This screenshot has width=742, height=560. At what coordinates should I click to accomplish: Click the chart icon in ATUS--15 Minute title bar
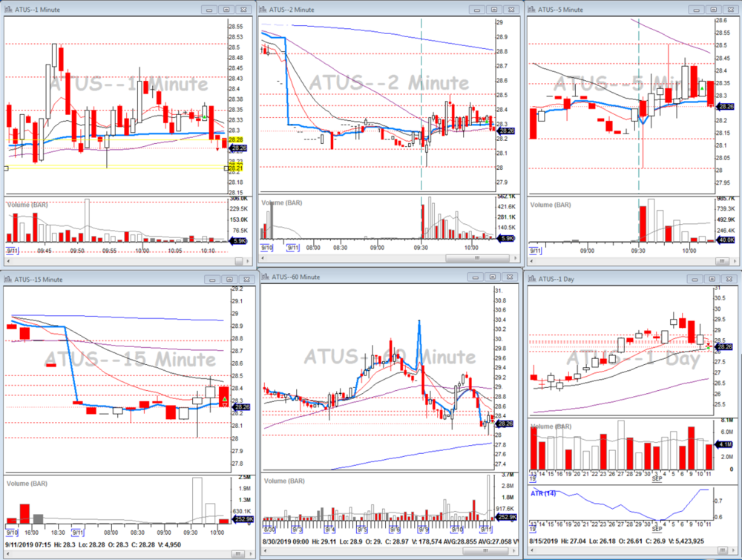tap(8, 278)
